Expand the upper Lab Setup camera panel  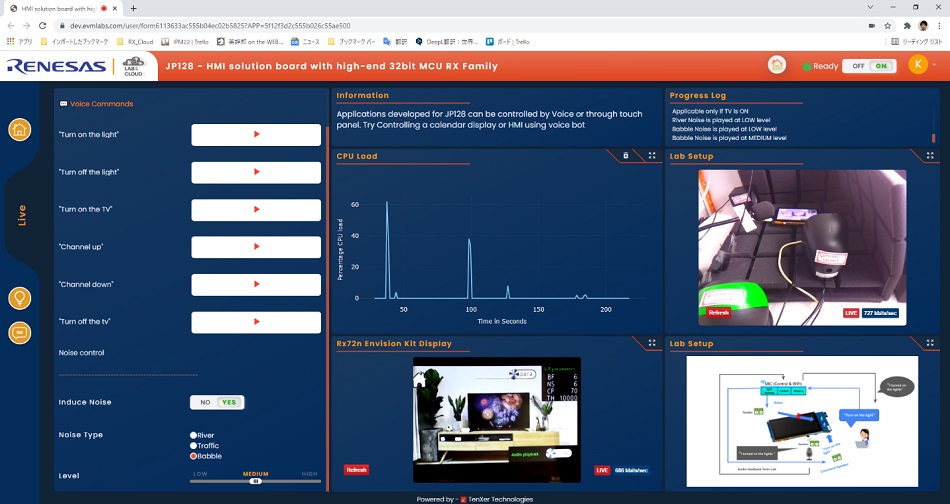click(930, 156)
